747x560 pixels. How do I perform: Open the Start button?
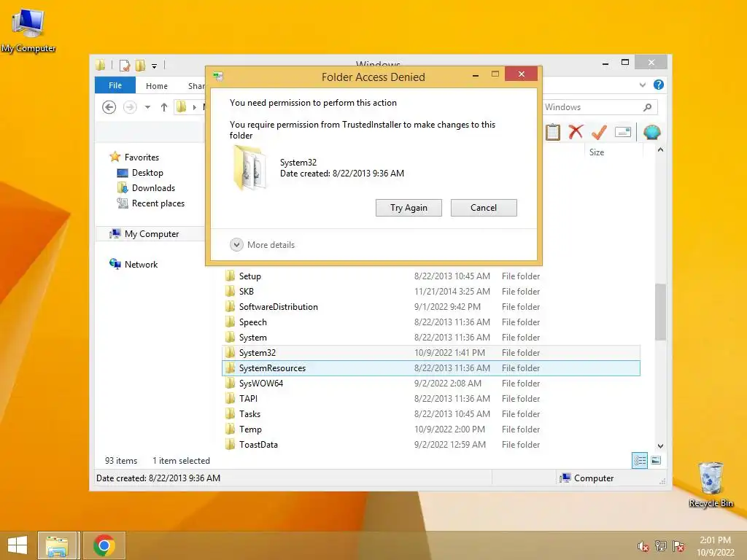[18, 545]
